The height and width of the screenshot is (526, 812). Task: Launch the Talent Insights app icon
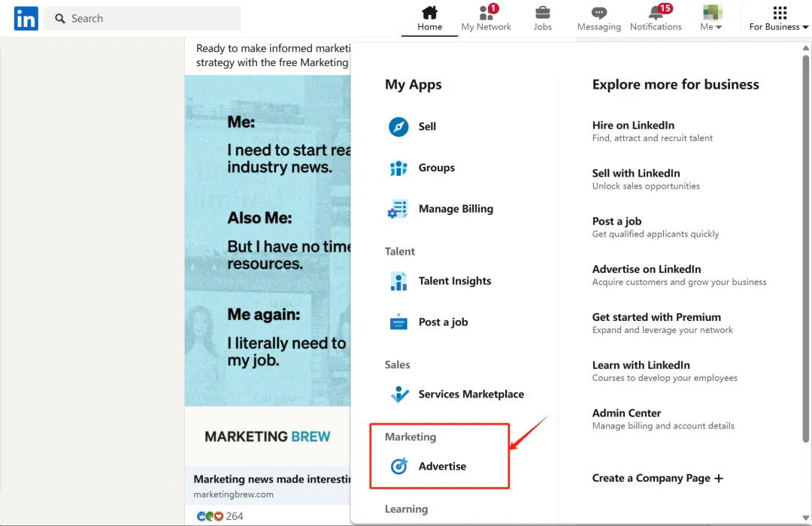point(398,281)
